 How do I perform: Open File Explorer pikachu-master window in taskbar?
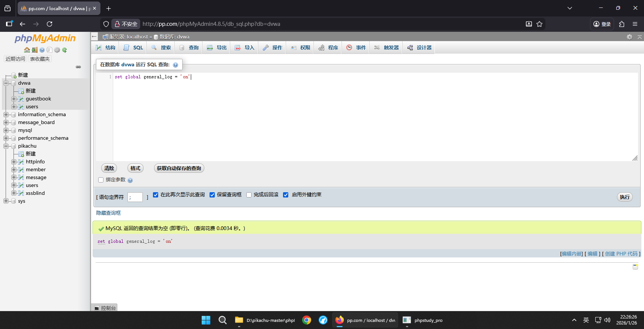pyautogui.click(x=265, y=320)
